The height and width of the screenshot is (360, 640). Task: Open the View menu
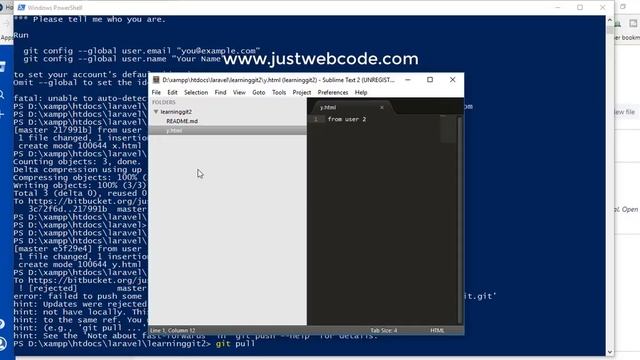[239, 93]
